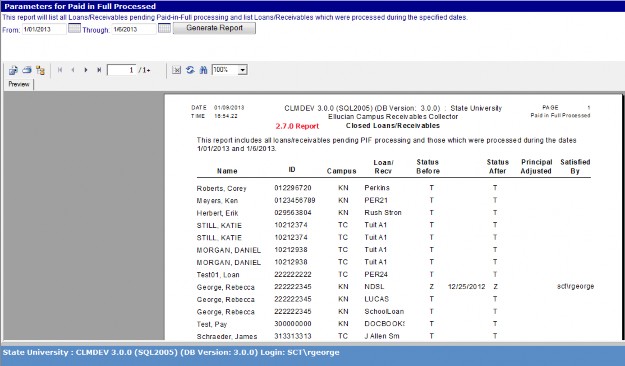Click the name Test, Pay

tap(212, 325)
